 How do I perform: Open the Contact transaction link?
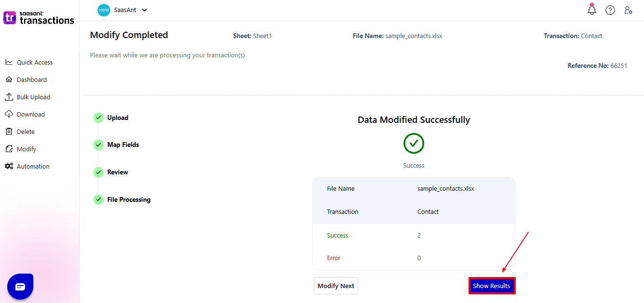(591, 36)
